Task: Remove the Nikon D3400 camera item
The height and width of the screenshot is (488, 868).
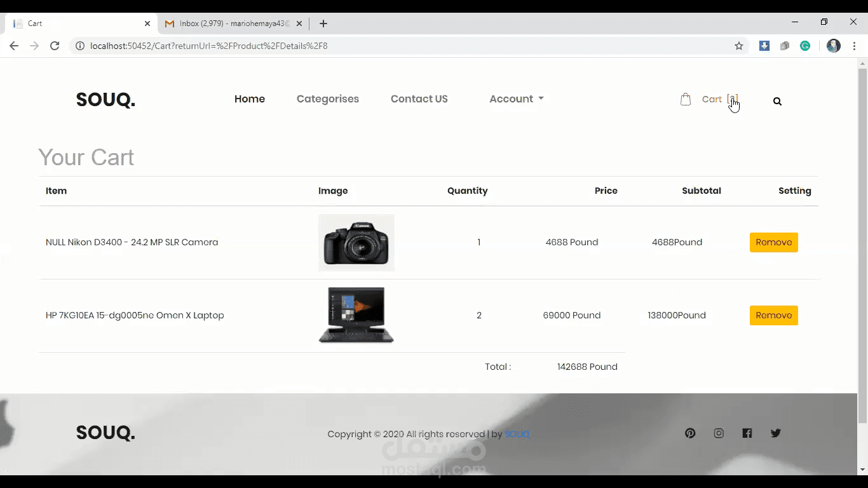Action: click(x=774, y=242)
